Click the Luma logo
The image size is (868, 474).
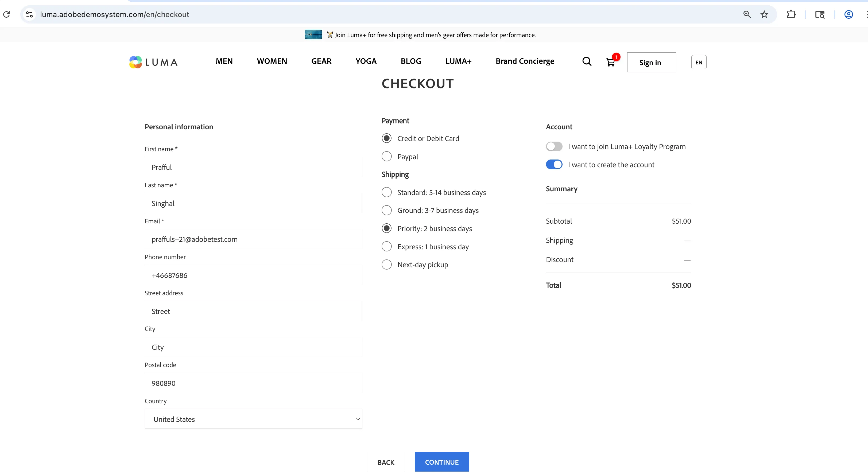(x=153, y=62)
